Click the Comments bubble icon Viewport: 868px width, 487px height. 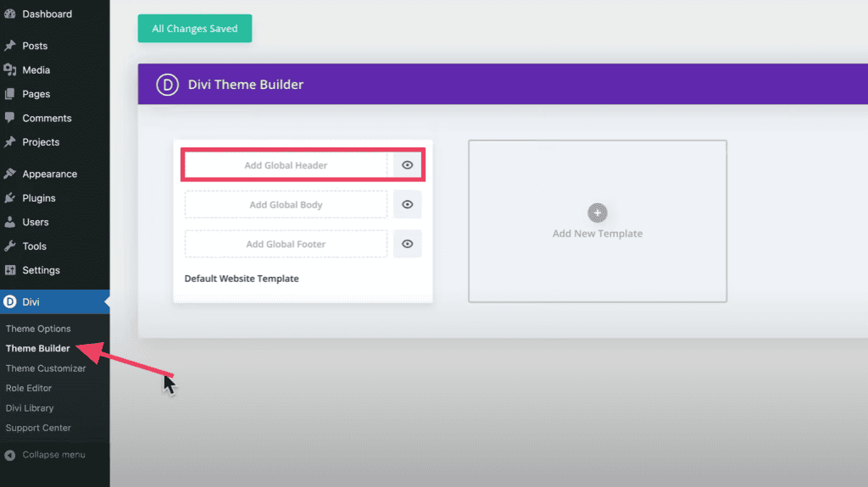click(x=10, y=118)
